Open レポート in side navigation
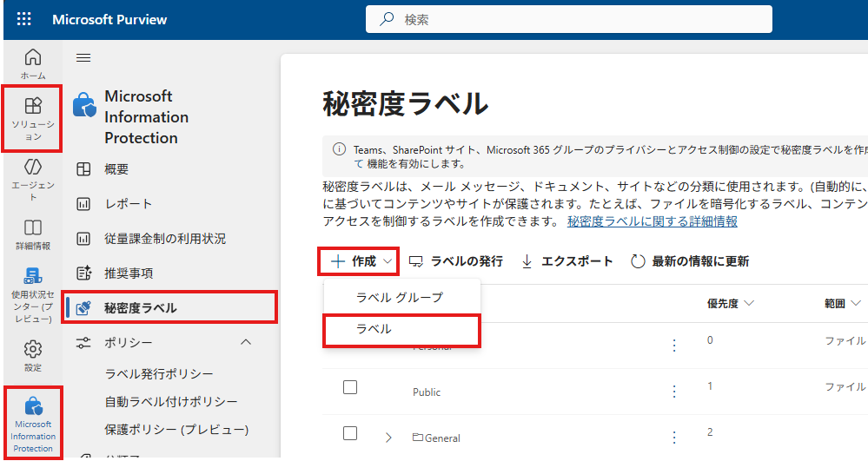 pyautogui.click(x=129, y=204)
